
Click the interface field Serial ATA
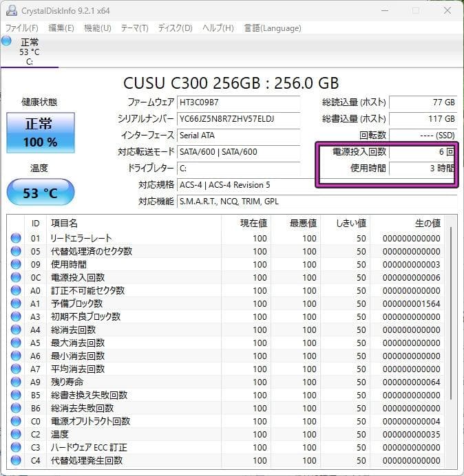click(238, 135)
